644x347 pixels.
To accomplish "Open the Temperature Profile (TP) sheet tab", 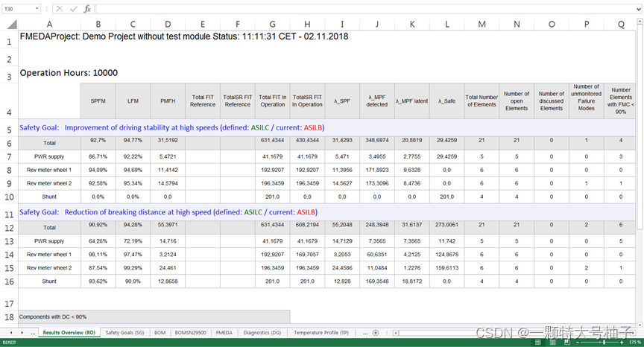I will coord(321,333).
